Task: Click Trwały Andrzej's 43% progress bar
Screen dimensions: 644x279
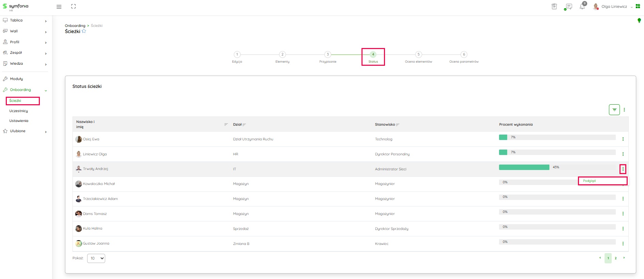Action: coord(524,167)
